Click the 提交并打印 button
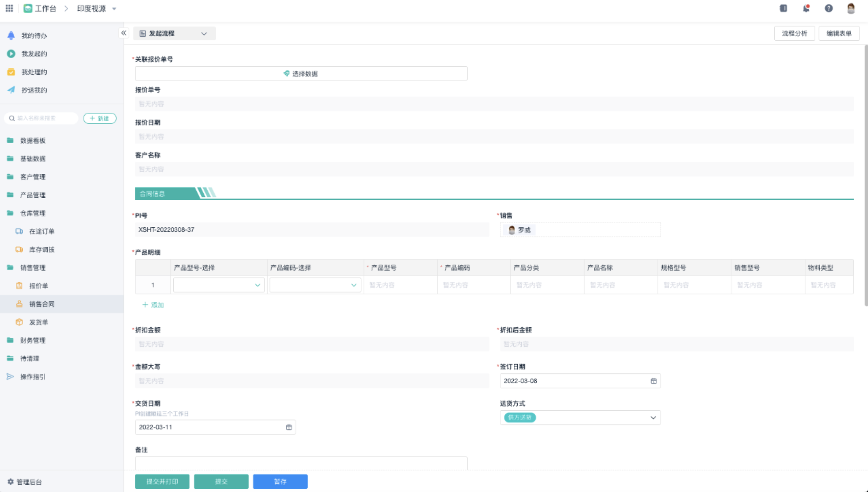 pos(162,481)
